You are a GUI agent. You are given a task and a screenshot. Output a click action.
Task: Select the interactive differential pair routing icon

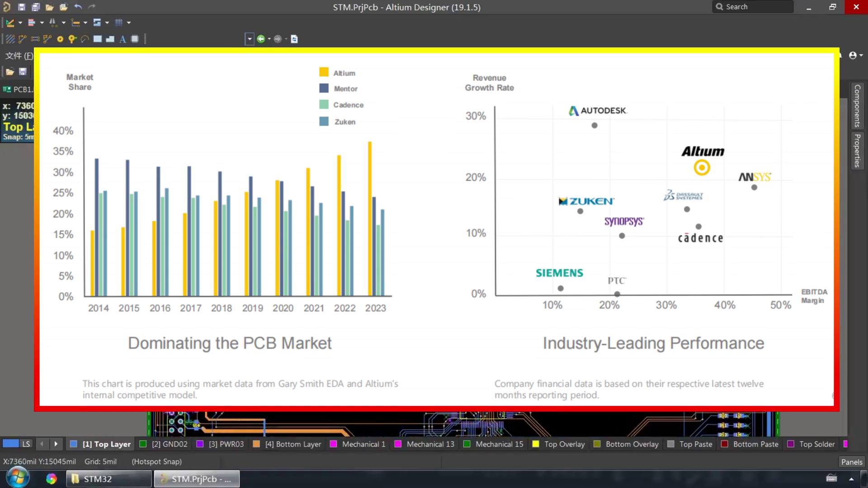coord(35,39)
